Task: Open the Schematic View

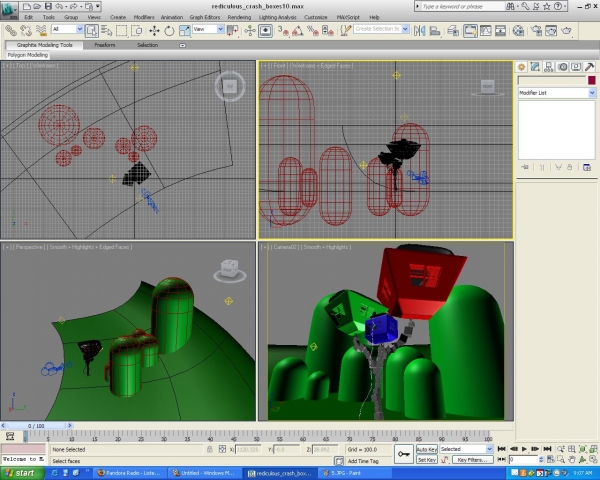Action: 500,30
